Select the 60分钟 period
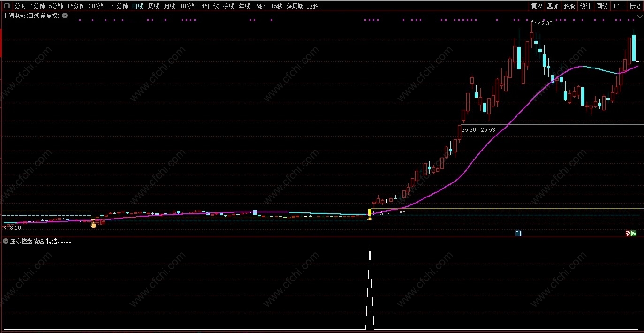Screen dimensions: 644x333 tap(119, 6)
